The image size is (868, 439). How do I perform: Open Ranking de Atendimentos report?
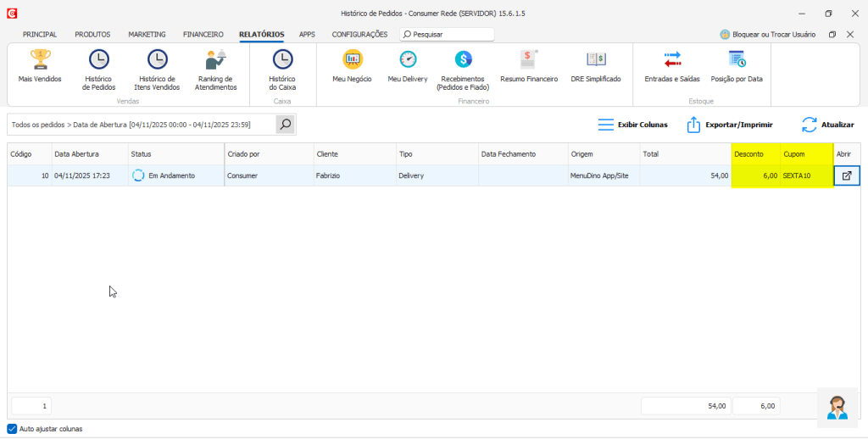(215, 68)
